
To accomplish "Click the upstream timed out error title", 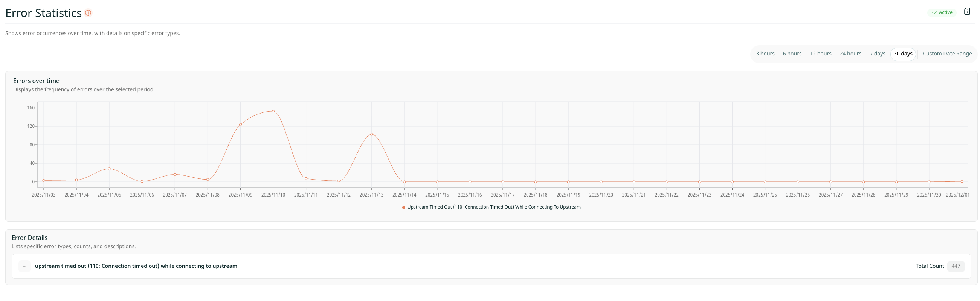I will (136, 266).
